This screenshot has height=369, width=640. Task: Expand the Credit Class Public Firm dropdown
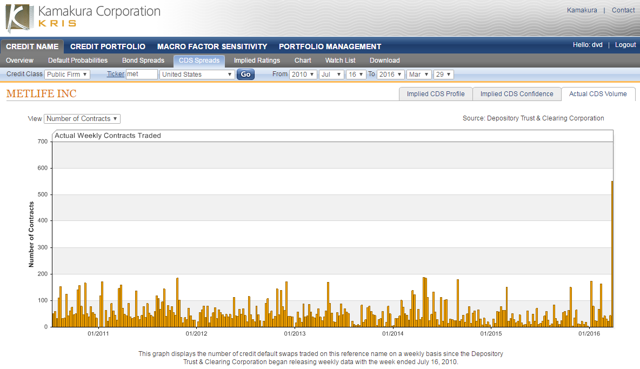point(67,74)
